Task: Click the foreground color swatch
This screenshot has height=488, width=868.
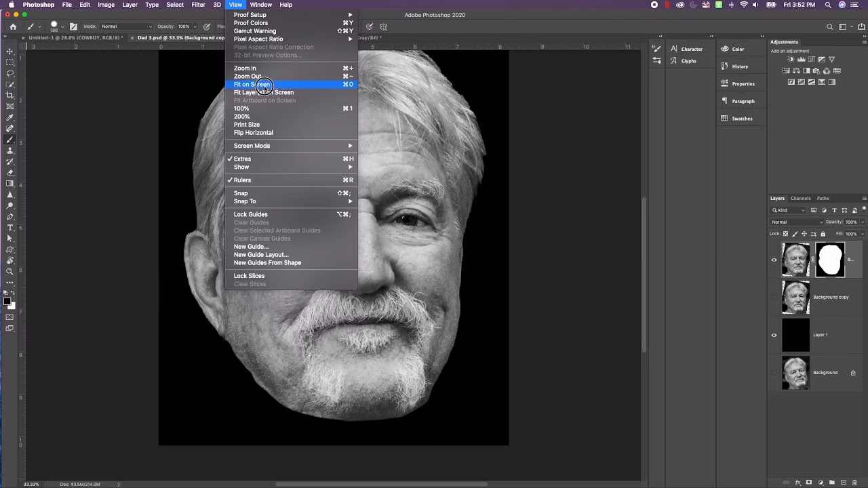Action: [x=7, y=302]
